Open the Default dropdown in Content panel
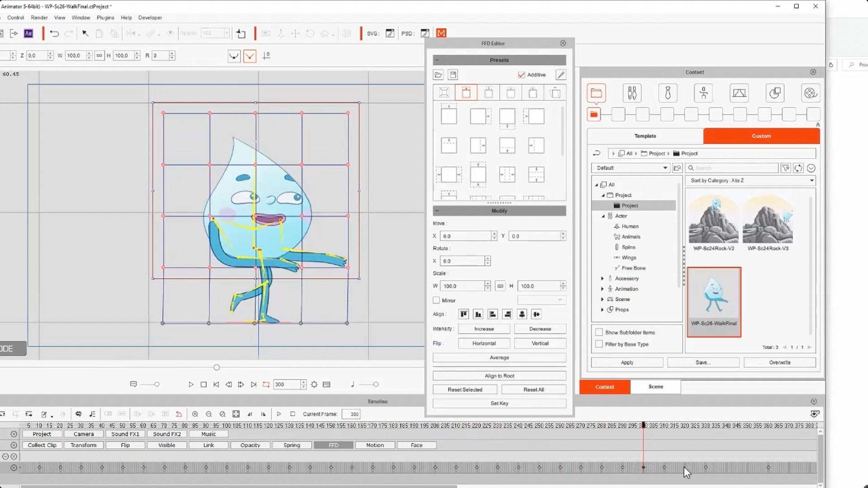This screenshot has height=488, width=868. tap(631, 168)
